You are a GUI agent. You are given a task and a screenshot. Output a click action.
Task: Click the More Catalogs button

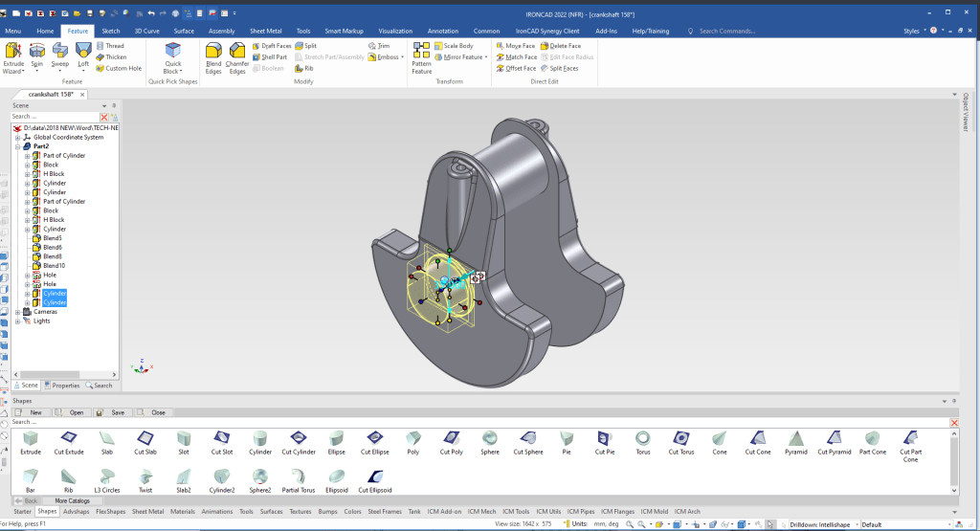(72, 500)
